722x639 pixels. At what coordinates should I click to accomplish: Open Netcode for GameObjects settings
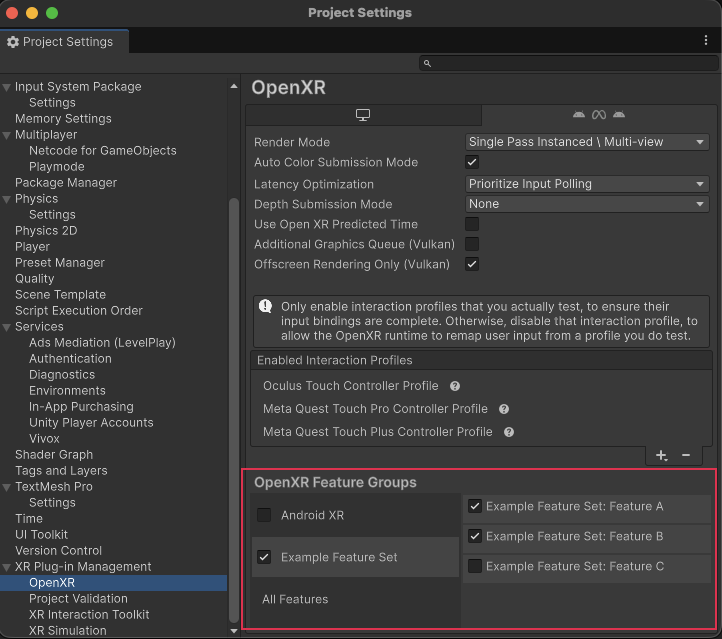click(x=103, y=151)
